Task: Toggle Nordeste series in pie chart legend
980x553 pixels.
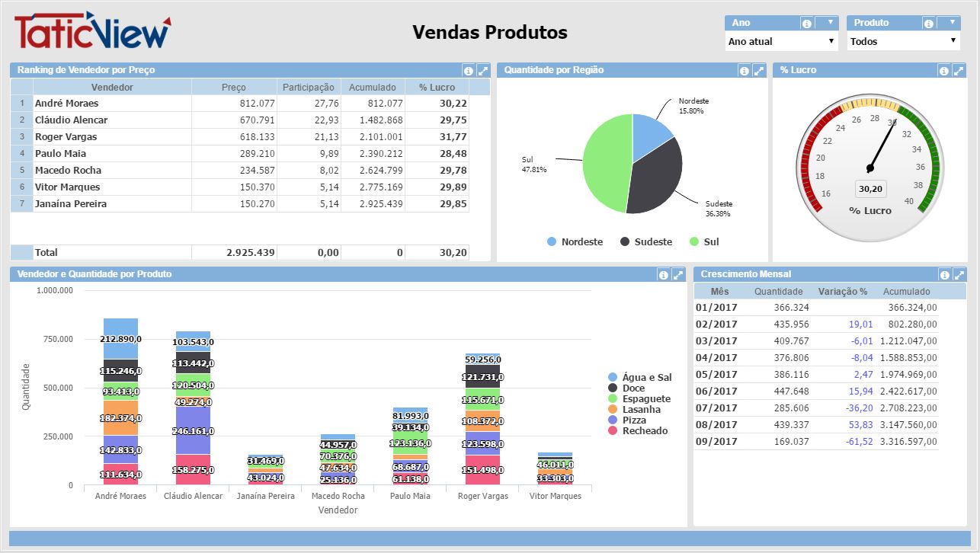Action: (575, 241)
